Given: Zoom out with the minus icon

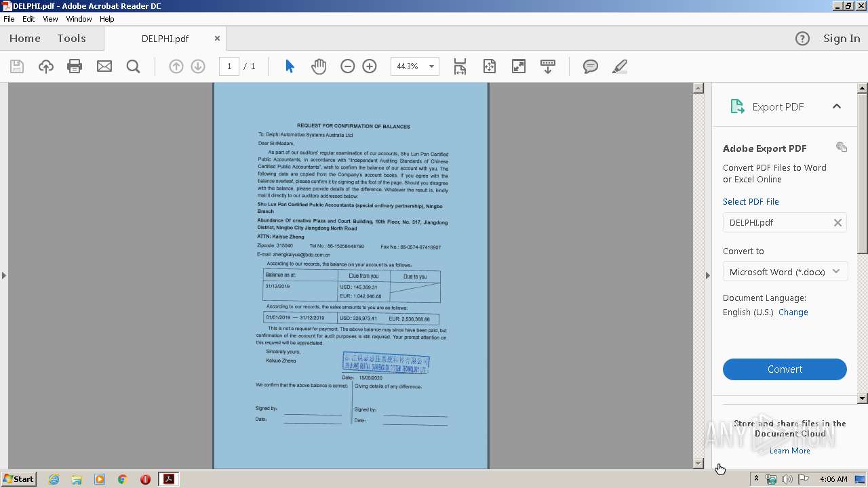Looking at the screenshot, I should point(348,66).
